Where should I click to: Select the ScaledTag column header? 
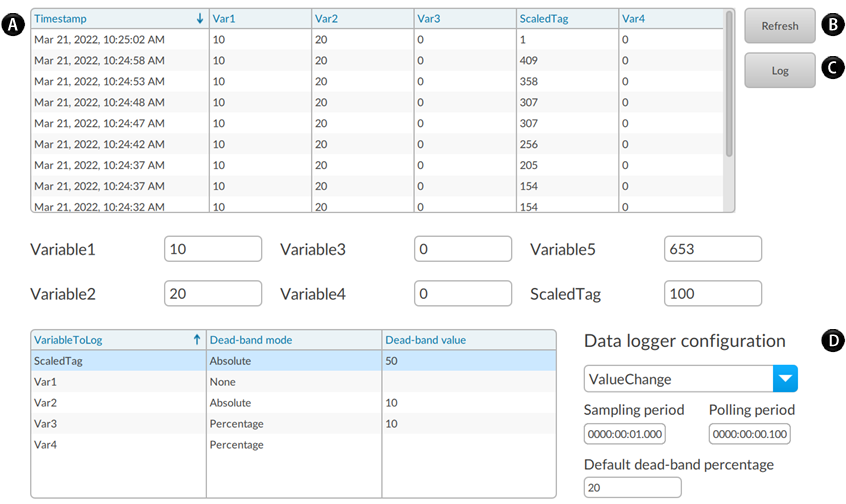[565, 18]
